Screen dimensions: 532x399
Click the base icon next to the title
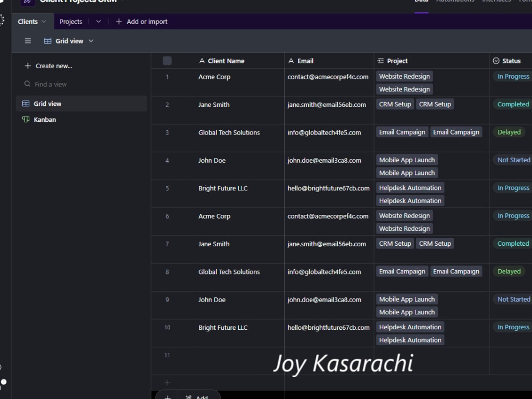pyautogui.click(x=28, y=2)
